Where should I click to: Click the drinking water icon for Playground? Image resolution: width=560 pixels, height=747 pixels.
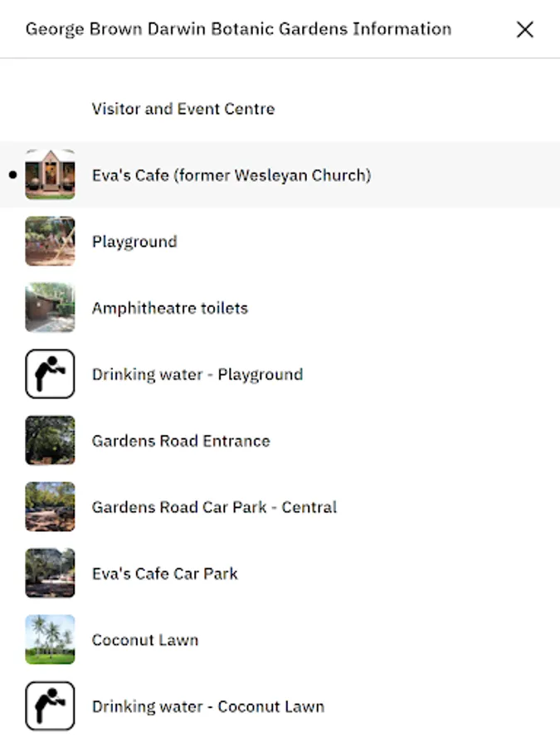[x=50, y=374]
